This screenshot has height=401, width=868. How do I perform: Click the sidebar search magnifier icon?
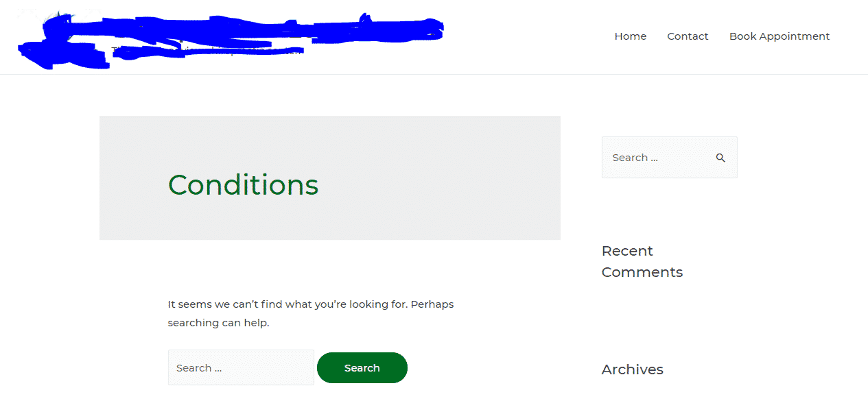pyautogui.click(x=720, y=158)
